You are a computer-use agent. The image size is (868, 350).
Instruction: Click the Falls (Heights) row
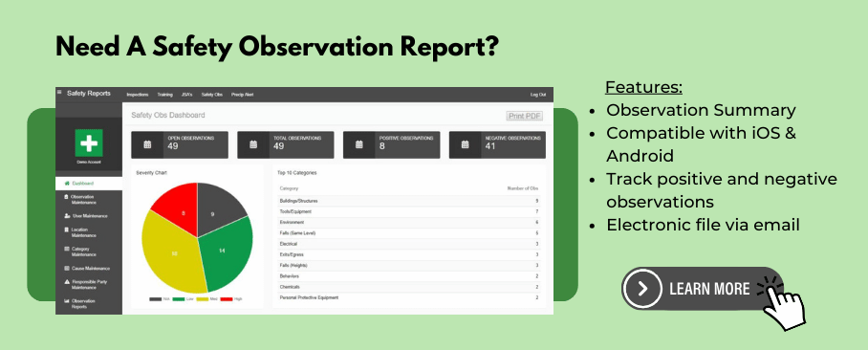(409, 266)
